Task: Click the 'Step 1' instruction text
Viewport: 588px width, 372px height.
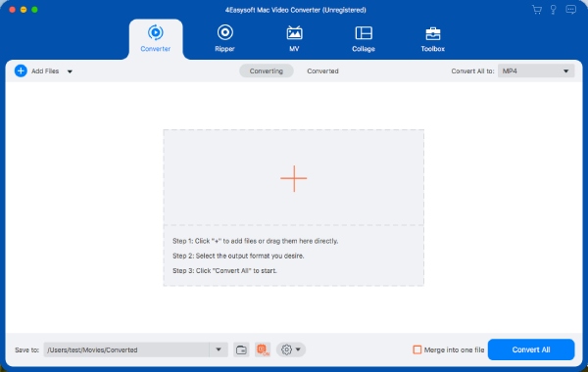Action: click(x=255, y=241)
